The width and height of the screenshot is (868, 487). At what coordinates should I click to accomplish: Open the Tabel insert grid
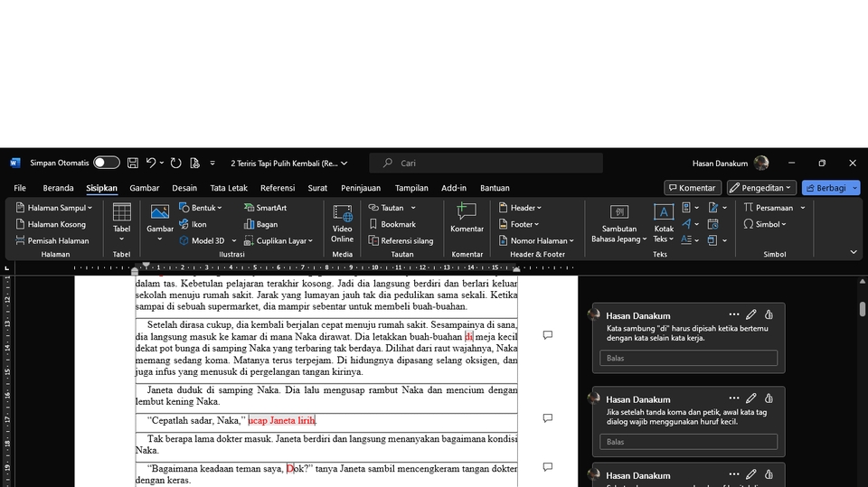click(122, 222)
